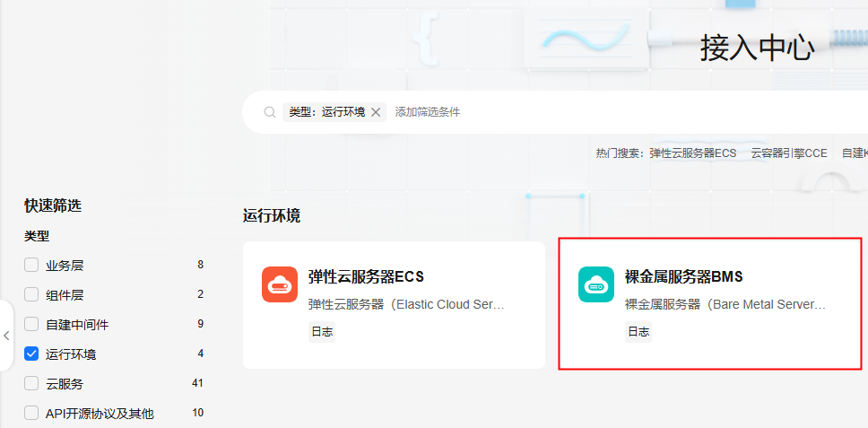Open the 弹性云服务器ECS orange icon
This screenshot has height=428, width=868.
(280, 284)
